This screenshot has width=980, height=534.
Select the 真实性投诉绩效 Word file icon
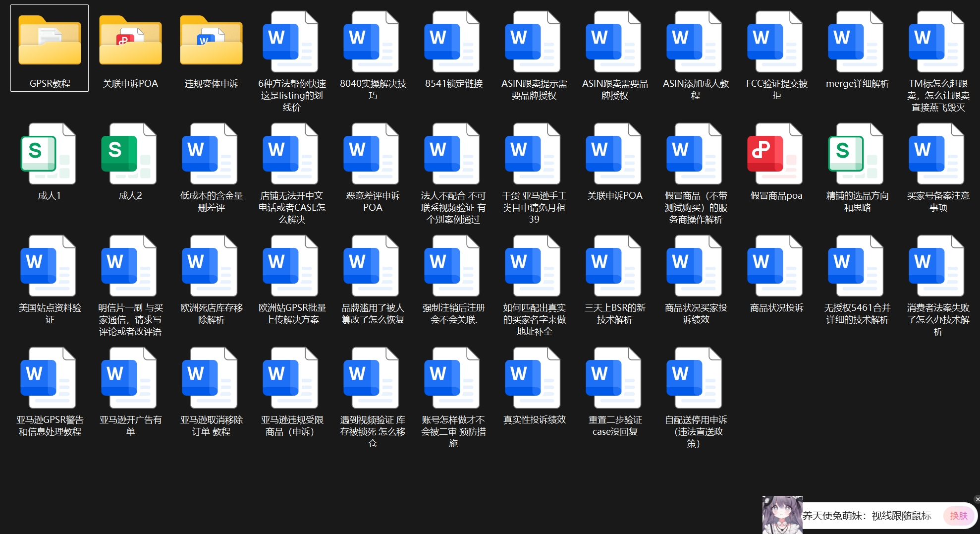click(534, 378)
